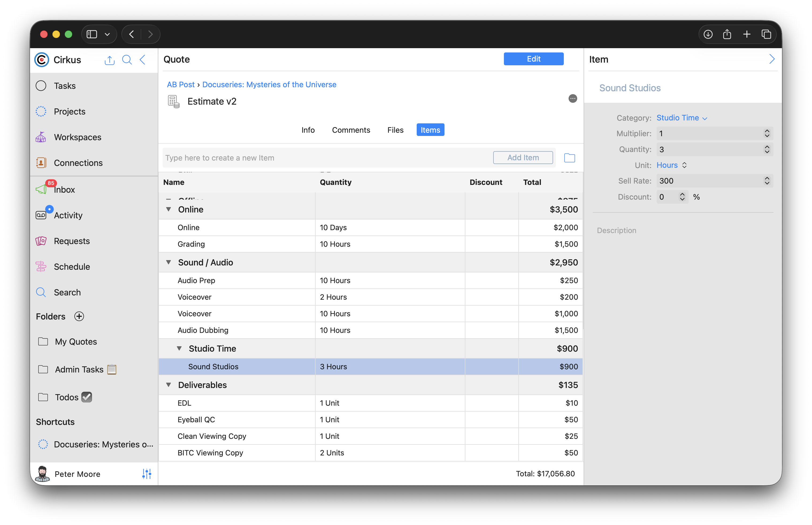Click the ellipsis more-options button near Estimate v2
This screenshot has width=812, height=525.
point(572,98)
